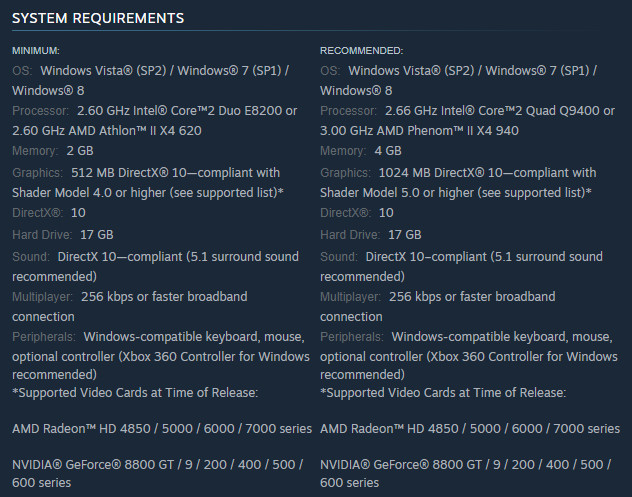Click the DirectX® label in the Minimum column
Viewport: 632px width, 497px height.
(37, 213)
